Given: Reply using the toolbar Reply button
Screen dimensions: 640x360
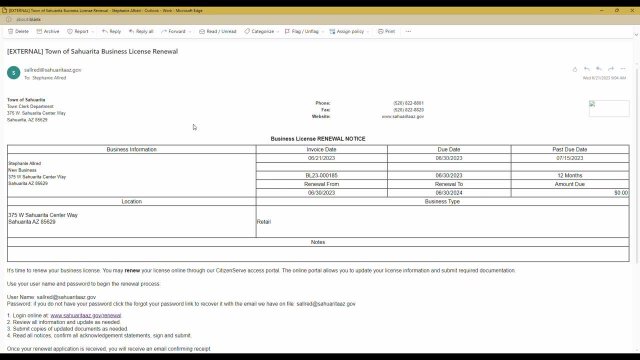Looking at the screenshot, I should 111,31.
